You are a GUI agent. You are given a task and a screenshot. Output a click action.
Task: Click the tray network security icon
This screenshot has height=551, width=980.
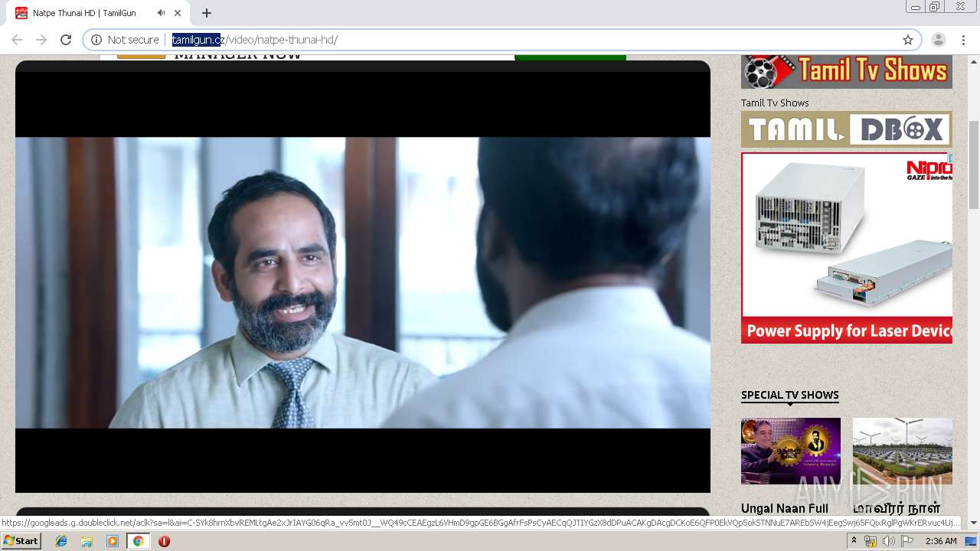(871, 541)
